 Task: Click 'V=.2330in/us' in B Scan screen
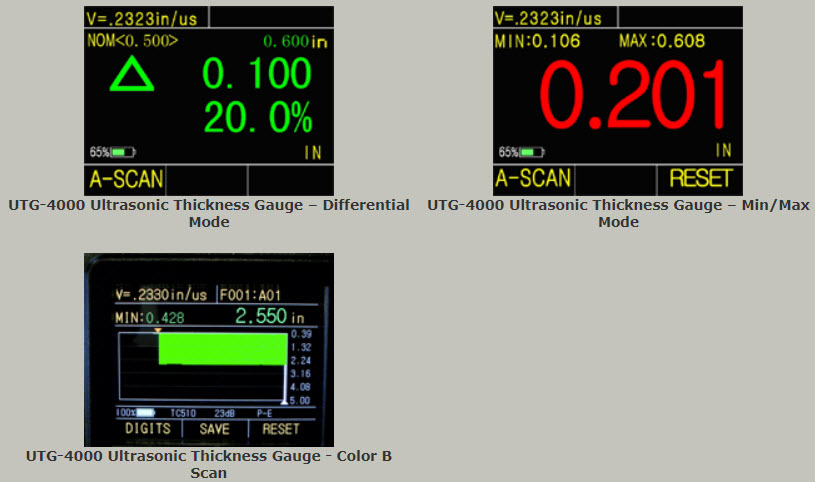(161, 295)
